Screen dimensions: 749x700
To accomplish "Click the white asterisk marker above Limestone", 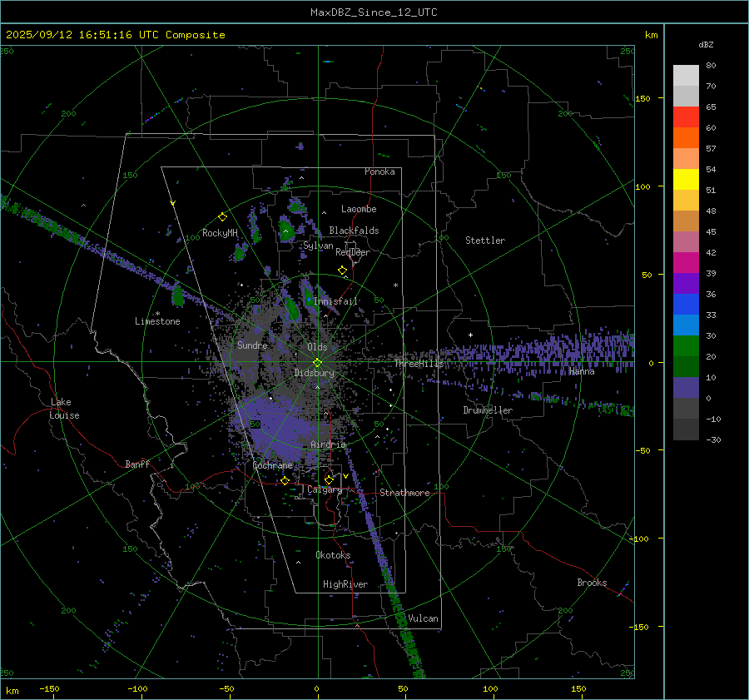I will point(157,314).
